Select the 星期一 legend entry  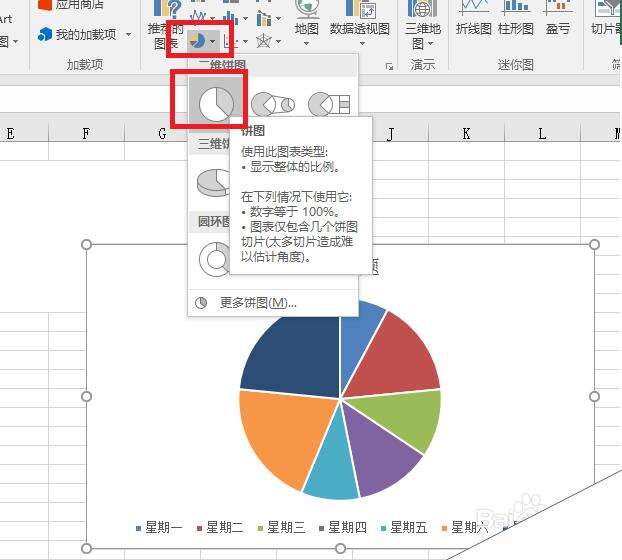(159, 527)
